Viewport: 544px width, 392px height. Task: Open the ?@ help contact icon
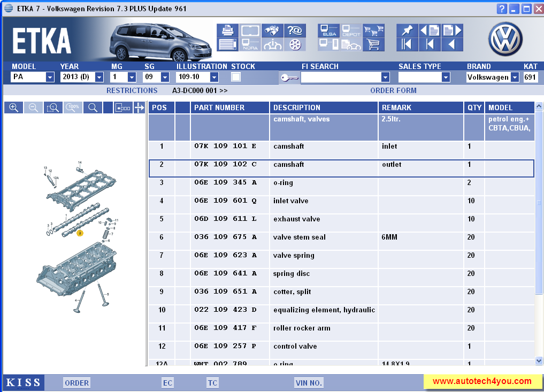click(x=295, y=30)
